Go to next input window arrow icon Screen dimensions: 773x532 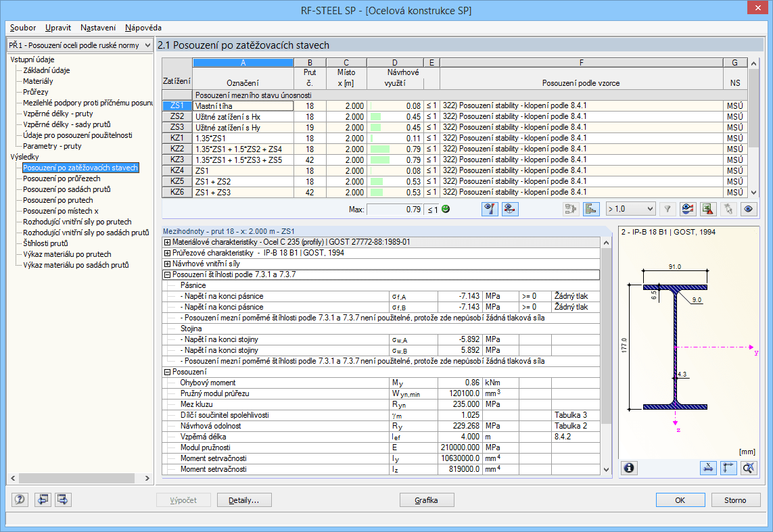(x=64, y=500)
